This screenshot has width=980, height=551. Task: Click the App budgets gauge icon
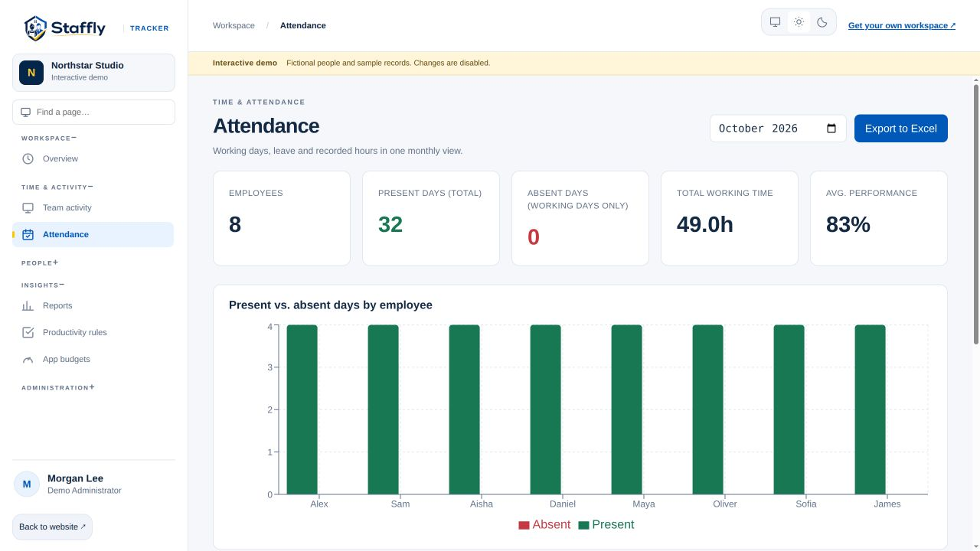pyautogui.click(x=28, y=359)
